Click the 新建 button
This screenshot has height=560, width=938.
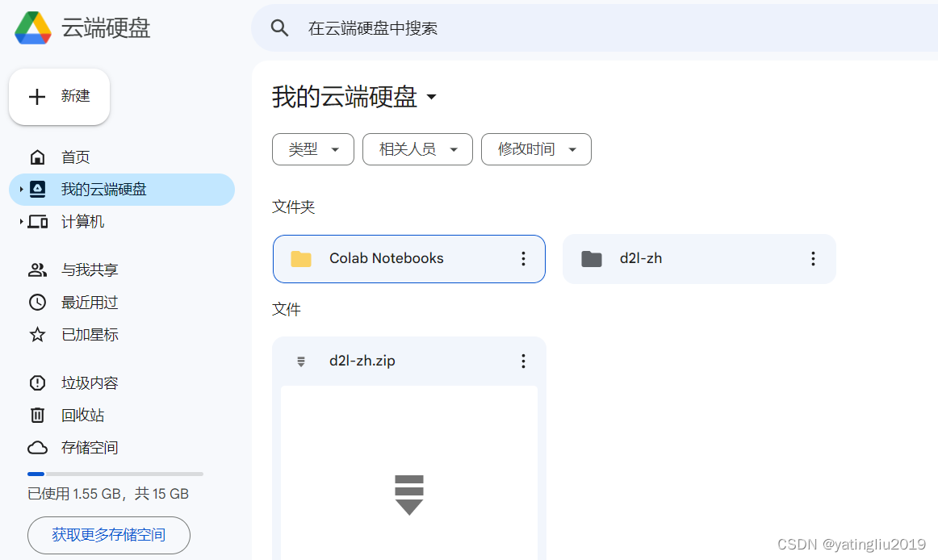click(x=59, y=96)
